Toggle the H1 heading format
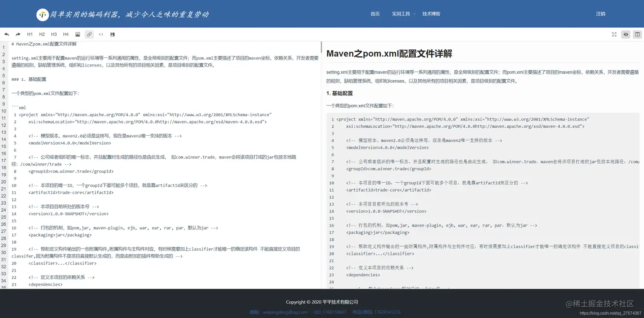The width and height of the screenshot is (644, 318). (29, 34)
